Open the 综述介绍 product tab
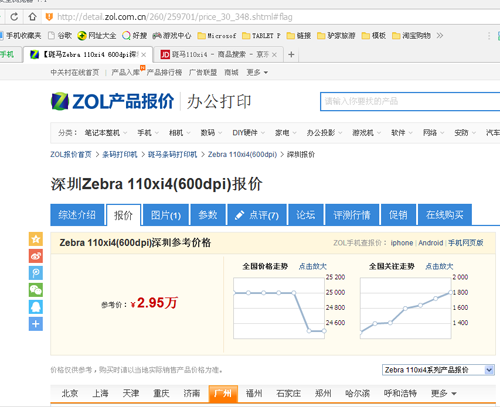The width and height of the screenshot is (500, 407). point(77,215)
